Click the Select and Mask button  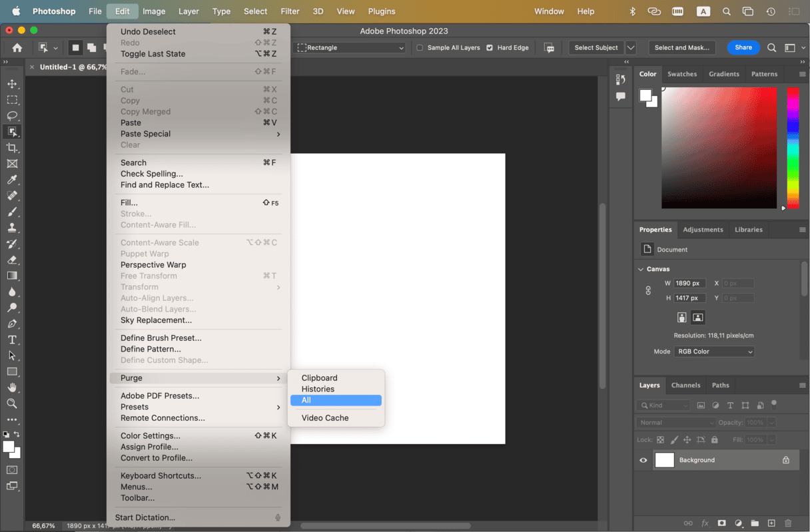click(681, 48)
